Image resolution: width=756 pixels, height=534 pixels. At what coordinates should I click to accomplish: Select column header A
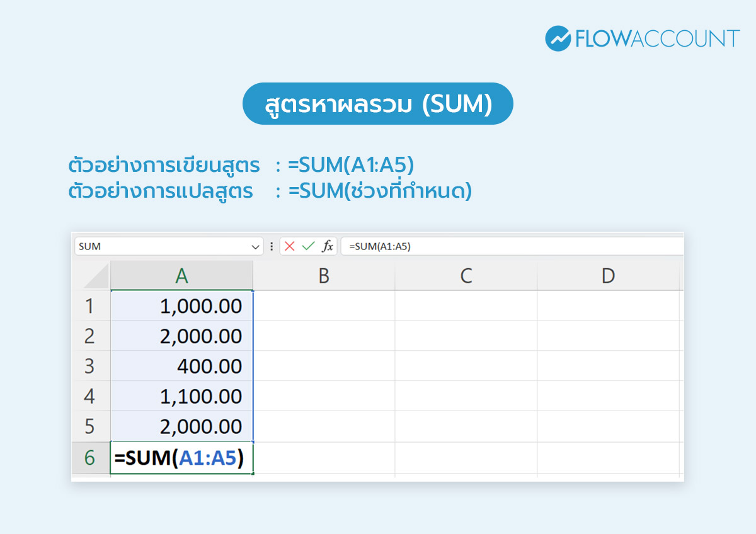tap(181, 275)
